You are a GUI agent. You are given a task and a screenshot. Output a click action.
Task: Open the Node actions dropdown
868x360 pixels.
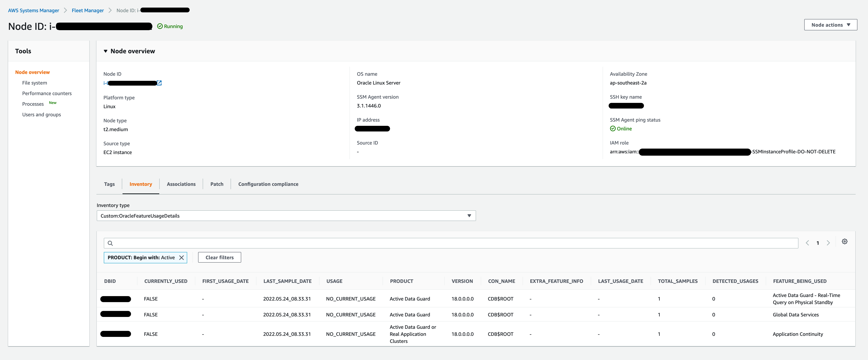pyautogui.click(x=830, y=25)
